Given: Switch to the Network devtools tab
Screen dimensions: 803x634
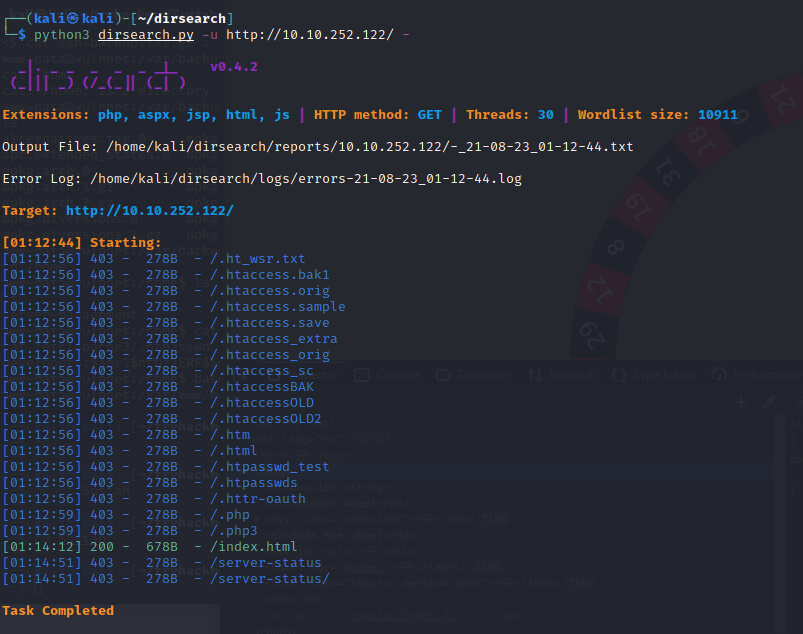Looking at the screenshot, I should click(x=567, y=375).
